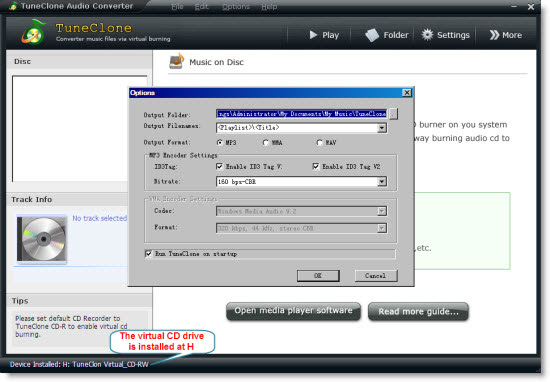Click the empty Disc track list box

tap(80, 128)
